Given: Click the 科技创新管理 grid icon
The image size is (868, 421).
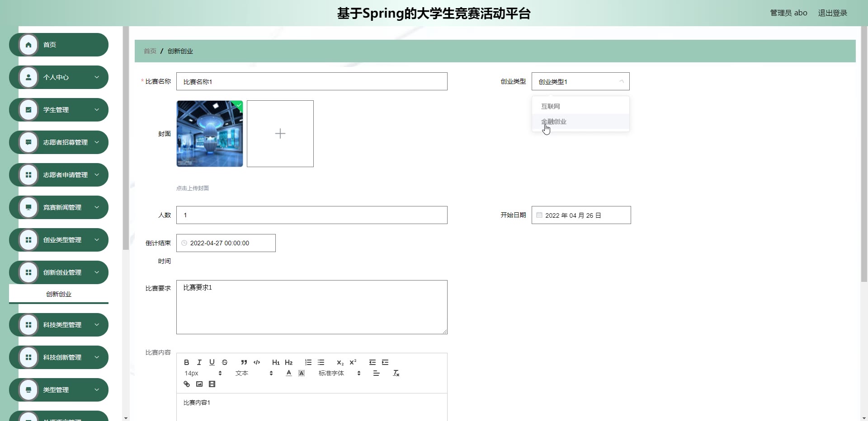Looking at the screenshot, I should 28,357.
